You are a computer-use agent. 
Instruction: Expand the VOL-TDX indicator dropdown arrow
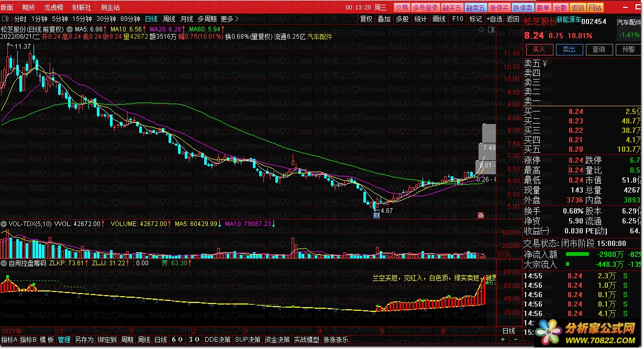[x=5, y=223]
